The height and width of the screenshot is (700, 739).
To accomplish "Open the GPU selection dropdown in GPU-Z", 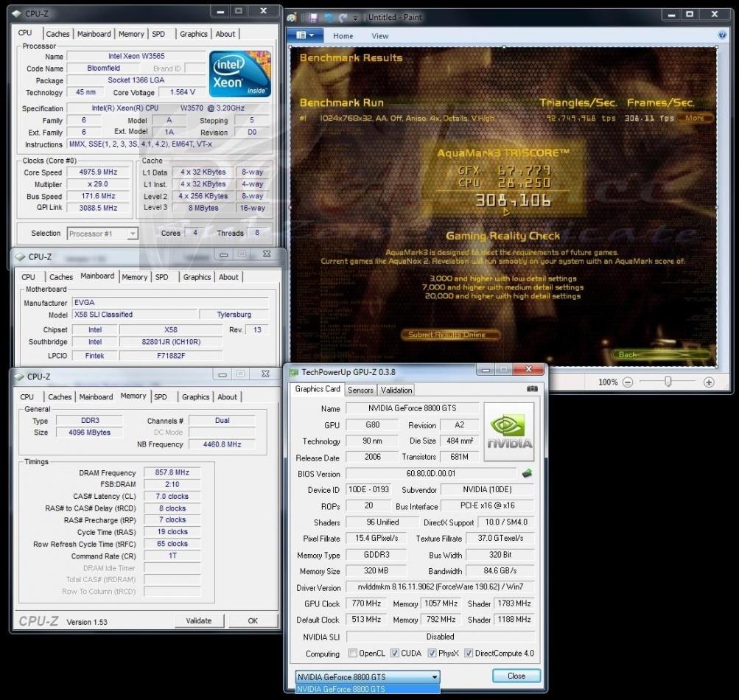I will [x=368, y=677].
